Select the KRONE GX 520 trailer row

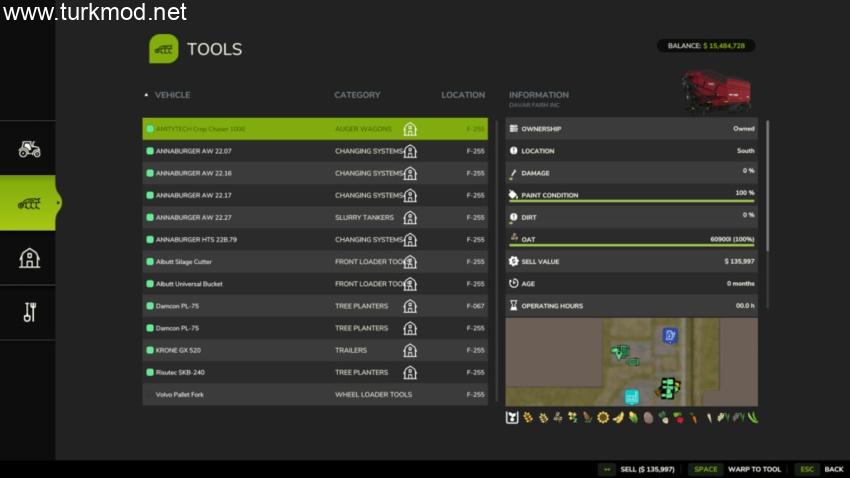315,350
